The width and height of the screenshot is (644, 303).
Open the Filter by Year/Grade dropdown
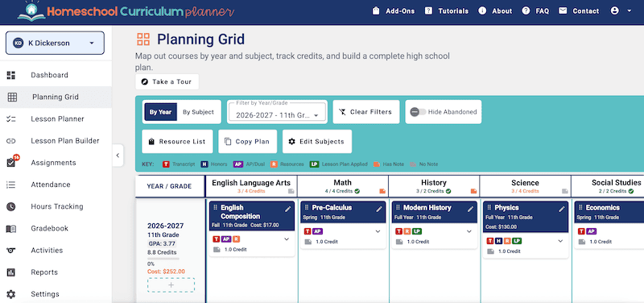point(277,112)
